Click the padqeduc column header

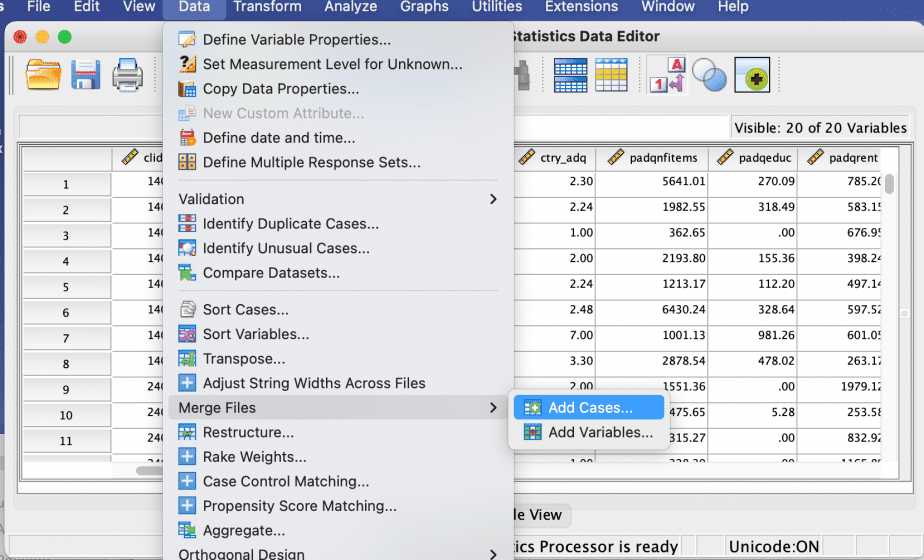[753, 158]
